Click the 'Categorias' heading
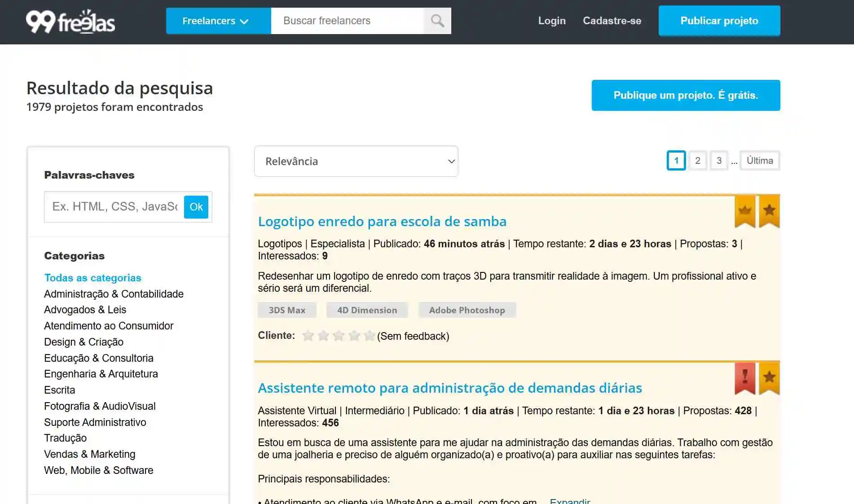Image resolution: width=854 pixels, height=504 pixels. point(74,256)
